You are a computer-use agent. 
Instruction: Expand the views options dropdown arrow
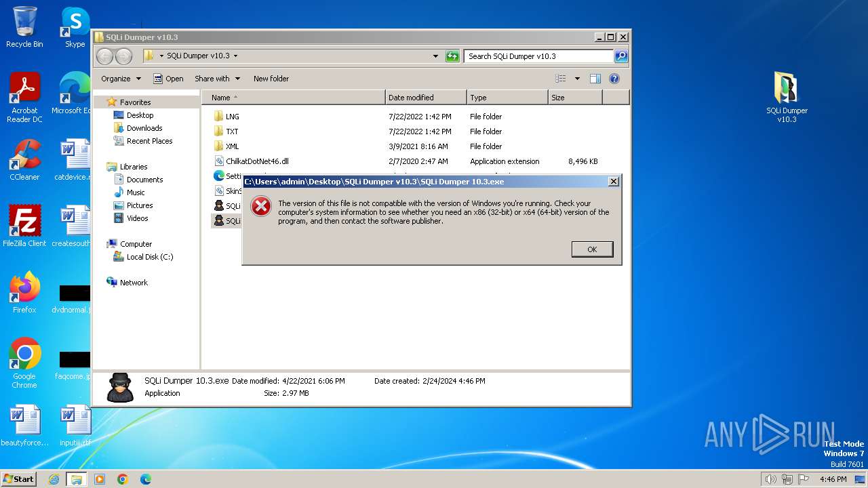(577, 79)
